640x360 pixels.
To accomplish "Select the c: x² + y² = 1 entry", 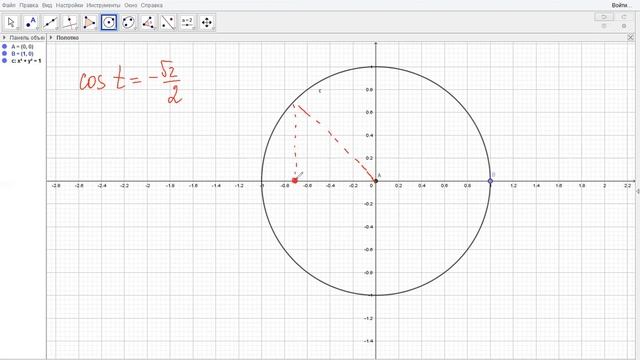I will [27, 61].
